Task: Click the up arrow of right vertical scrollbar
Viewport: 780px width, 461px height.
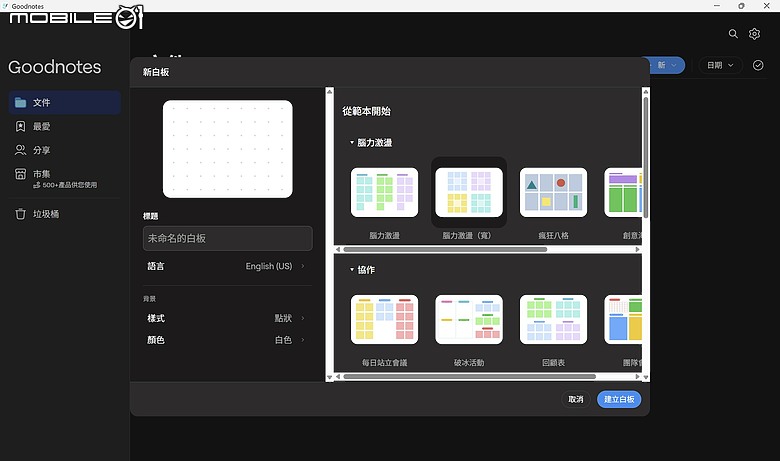Action: pos(646,92)
